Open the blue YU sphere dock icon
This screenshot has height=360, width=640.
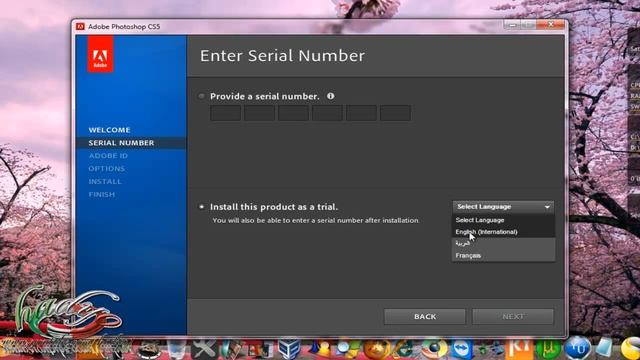pyautogui.click(x=578, y=348)
